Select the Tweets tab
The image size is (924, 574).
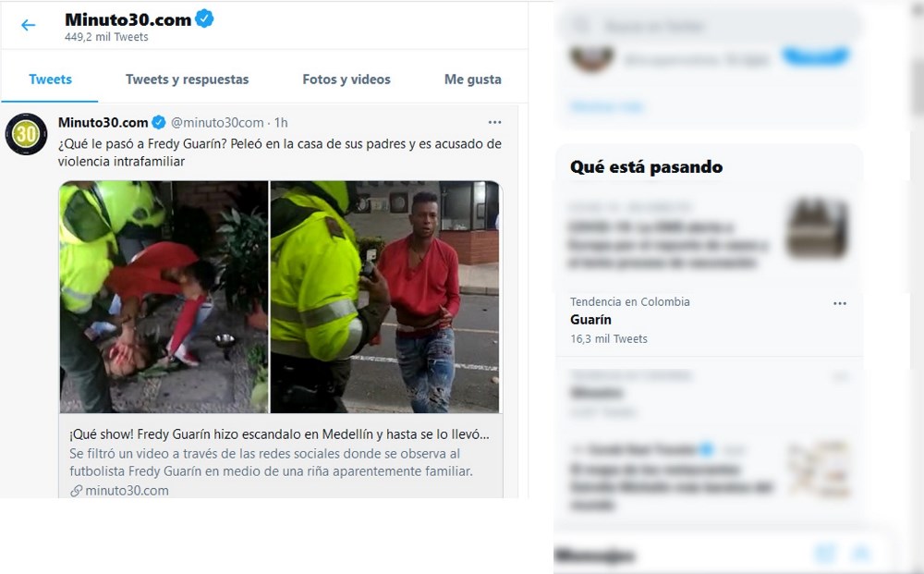point(50,79)
